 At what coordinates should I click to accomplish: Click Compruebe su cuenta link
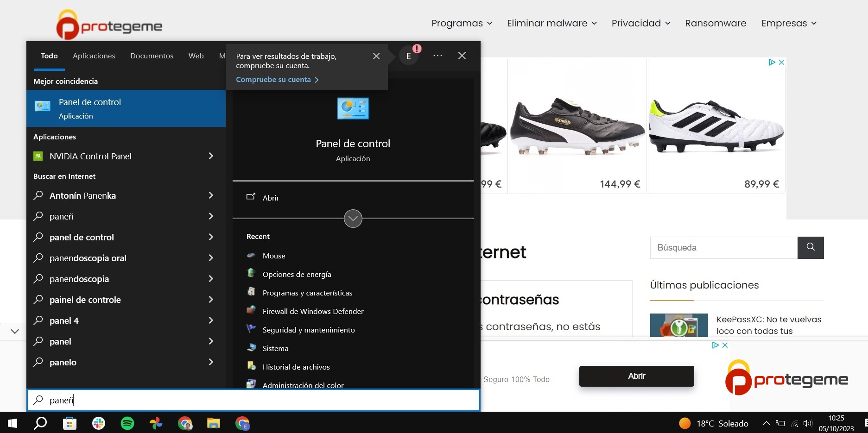coord(277,80)
